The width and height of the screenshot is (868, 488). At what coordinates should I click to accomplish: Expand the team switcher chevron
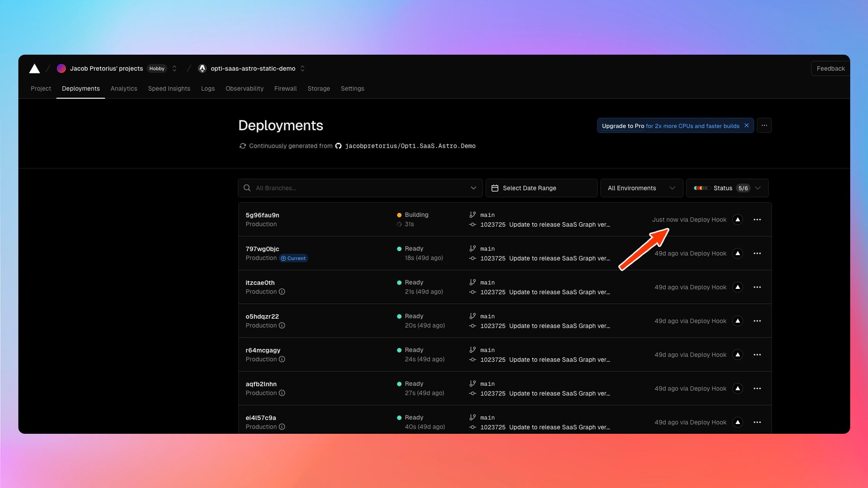pos(174,68)
